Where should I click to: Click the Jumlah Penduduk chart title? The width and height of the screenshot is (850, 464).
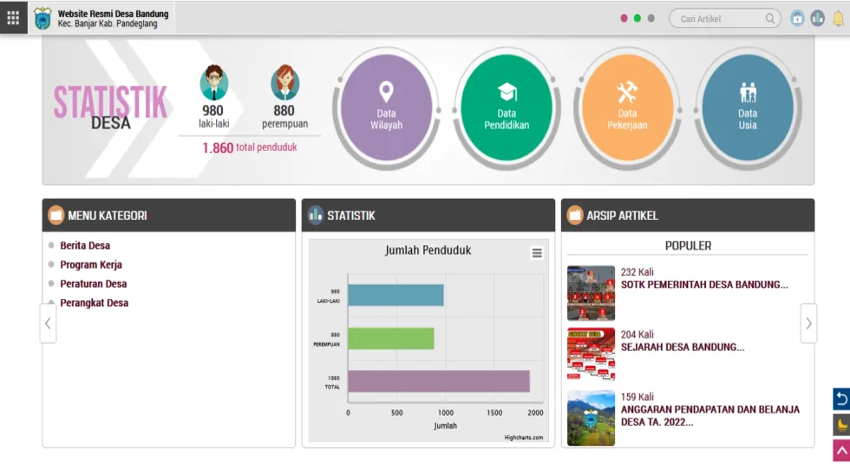tap(428, 250)
